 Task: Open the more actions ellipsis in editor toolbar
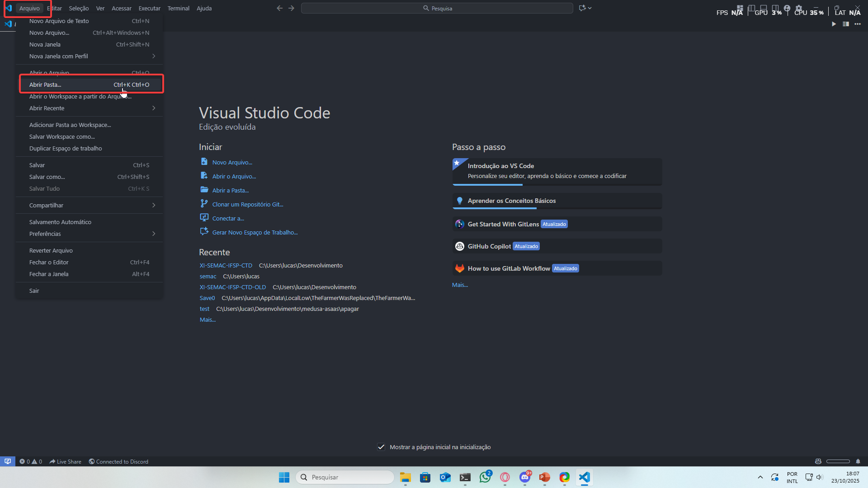click(x=858, y=24)
